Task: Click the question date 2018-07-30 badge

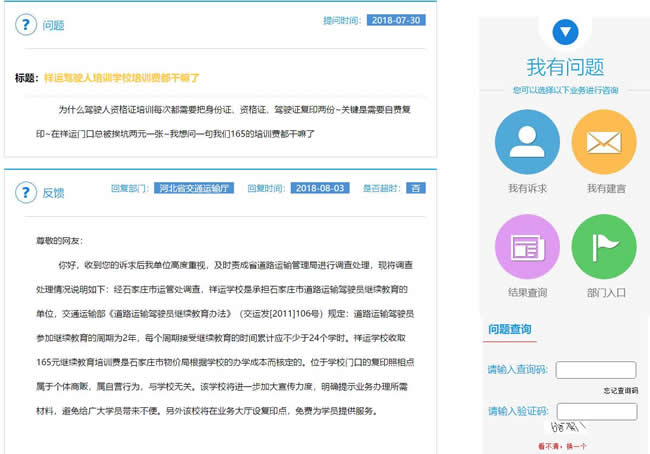Action: 396,20
